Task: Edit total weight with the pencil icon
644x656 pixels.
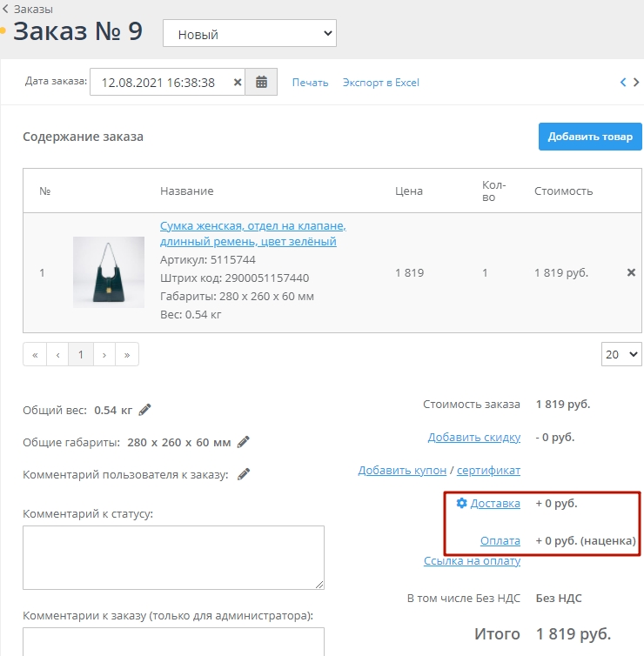Action: (x=145, y=410)
